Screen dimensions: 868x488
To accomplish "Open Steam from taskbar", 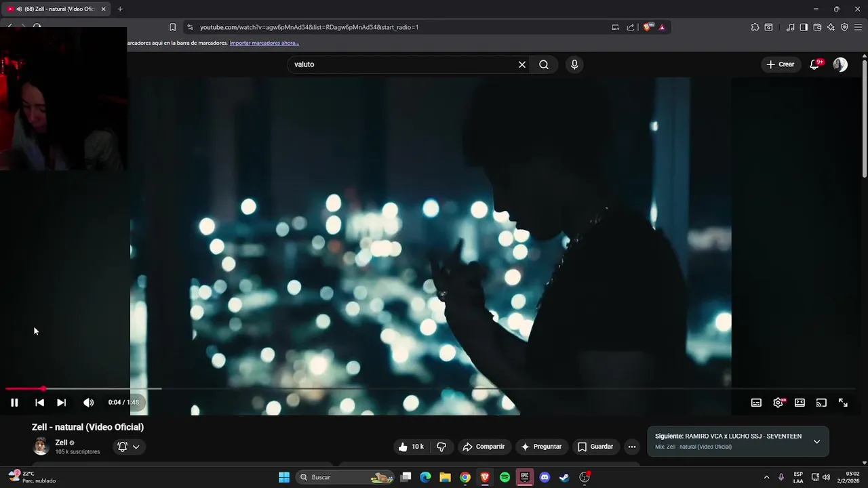I will [564, 477].
